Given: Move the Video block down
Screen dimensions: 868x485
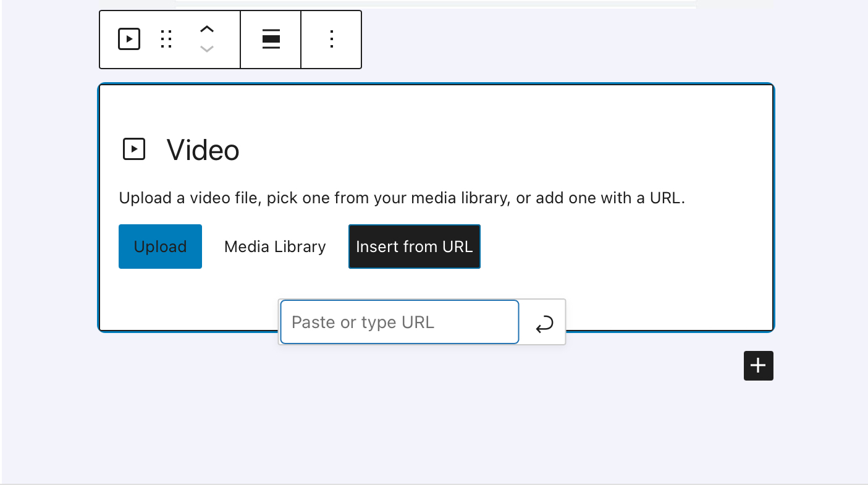Looking at the screenshot, I should pos(207,49).
